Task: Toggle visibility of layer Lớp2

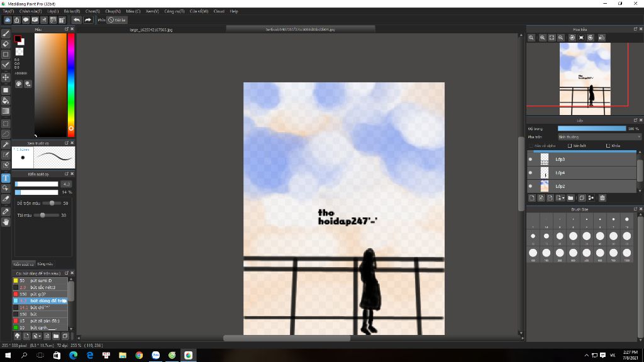Action: tap(530, 186)
